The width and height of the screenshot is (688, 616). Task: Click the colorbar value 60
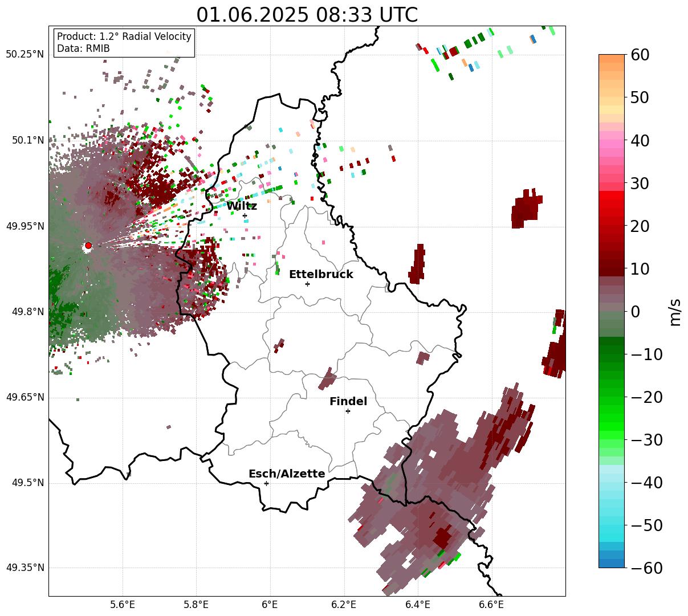pyautogui.click(x=639, y=55)
